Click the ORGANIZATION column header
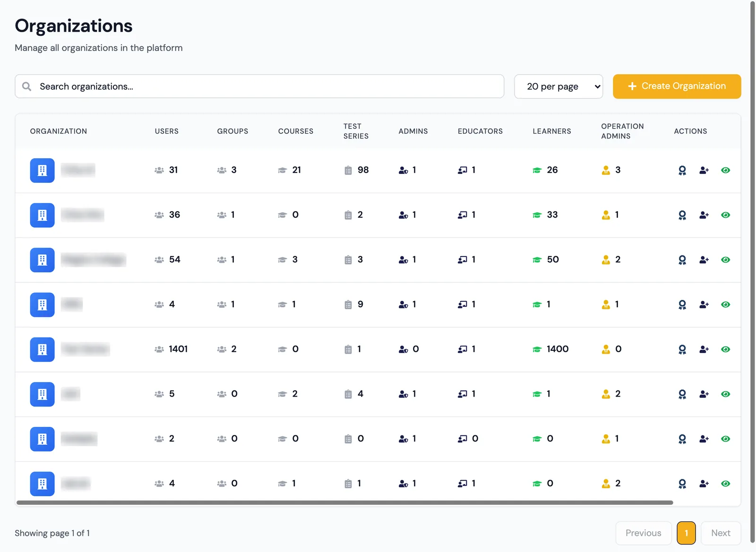The height and width of the screenshot is (552, 756). [x=59, y=131]
